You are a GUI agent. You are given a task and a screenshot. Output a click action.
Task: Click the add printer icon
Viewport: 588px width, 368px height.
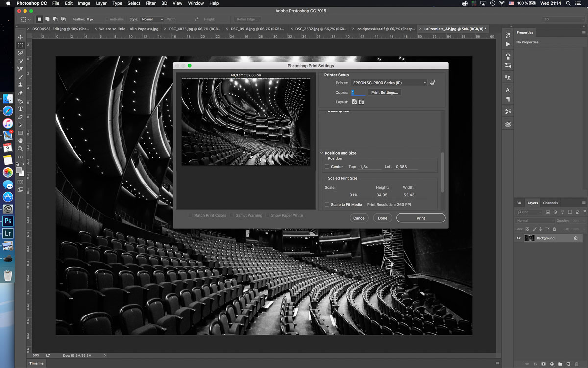pyautogui.click(x=433, y=83)
